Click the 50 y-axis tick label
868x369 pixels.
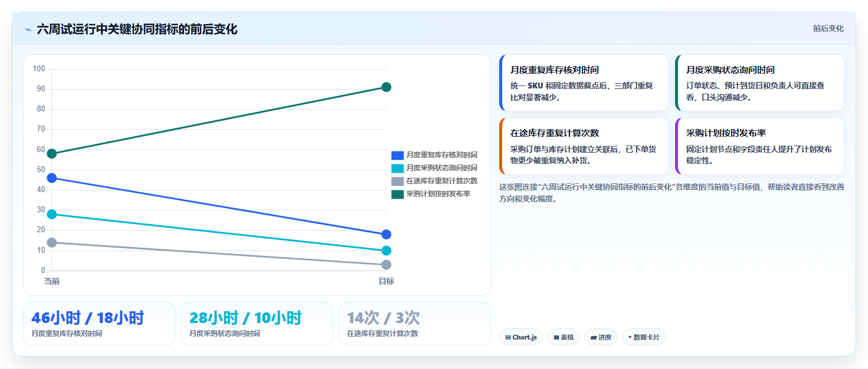pyautogui.click(x=41, y=170)
